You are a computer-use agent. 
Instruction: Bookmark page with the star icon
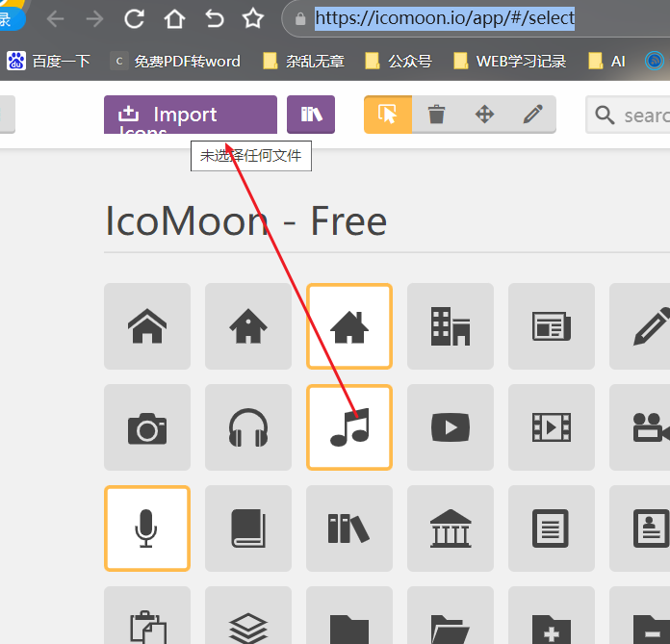tap(253, 18)
